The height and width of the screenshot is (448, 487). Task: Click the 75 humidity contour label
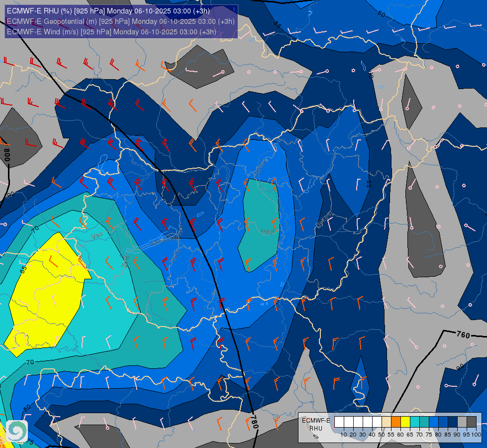click(x=29, y=442)
